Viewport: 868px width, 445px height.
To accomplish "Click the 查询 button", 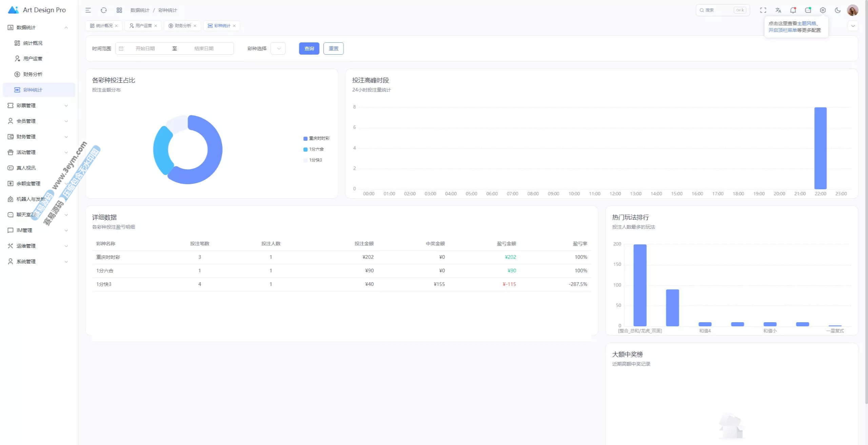I will pyautogui.click(x=309, y=49).
